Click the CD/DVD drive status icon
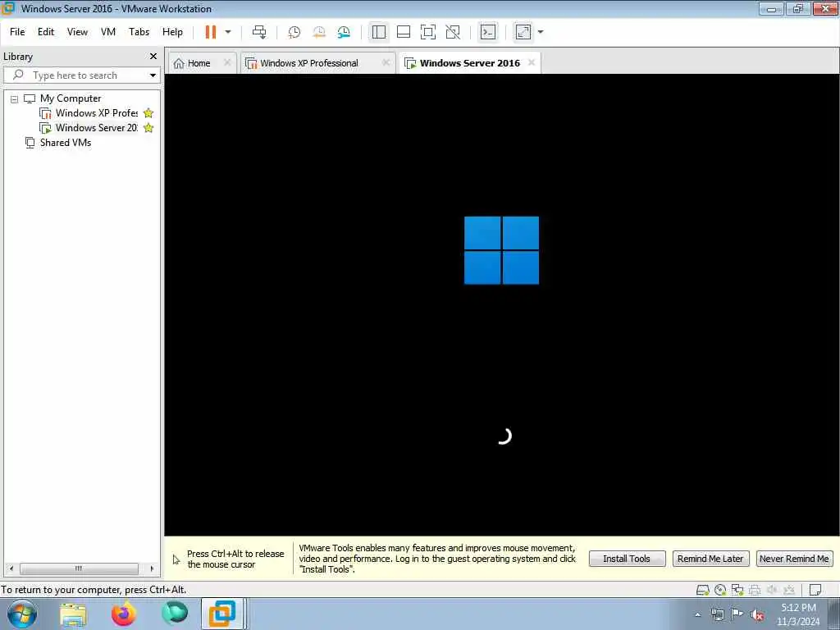 click(720, 591)
